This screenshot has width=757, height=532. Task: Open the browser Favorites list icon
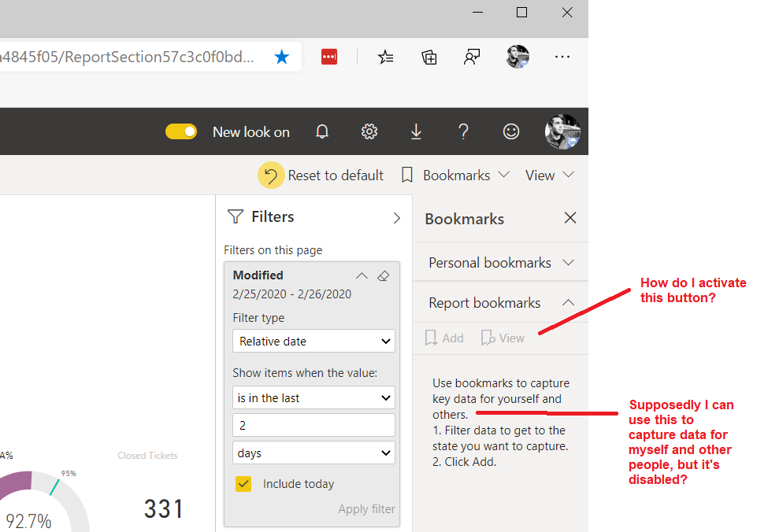385,57
